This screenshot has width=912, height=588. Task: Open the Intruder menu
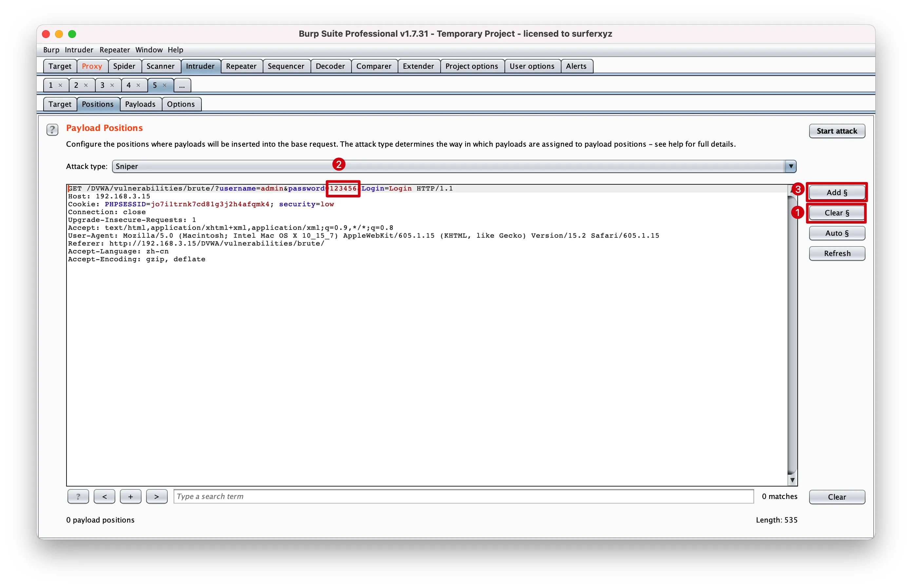tap(79, 50)
